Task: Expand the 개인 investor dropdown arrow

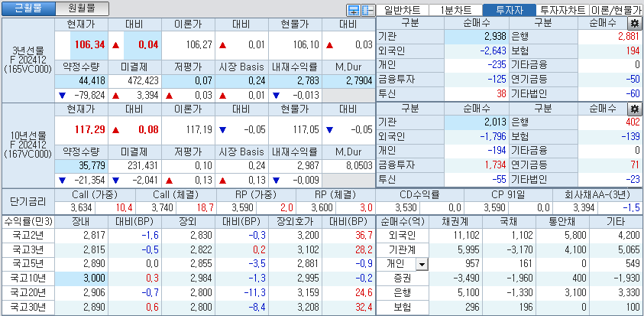Action: (422, 265)
